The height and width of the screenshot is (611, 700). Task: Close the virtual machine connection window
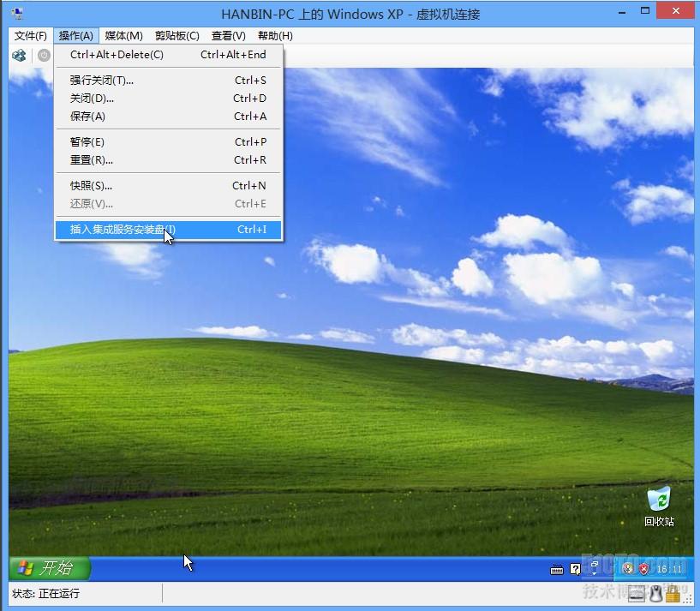pos(675,12)
